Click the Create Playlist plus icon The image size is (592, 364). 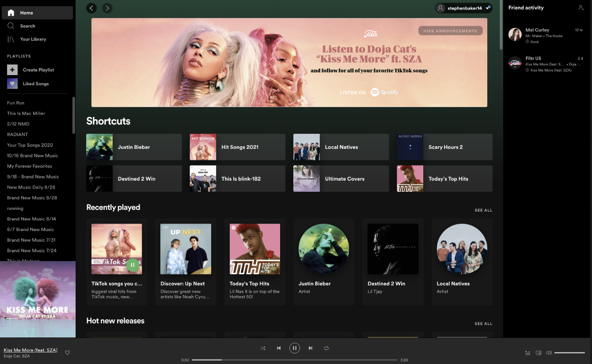(x=12, y=70)
